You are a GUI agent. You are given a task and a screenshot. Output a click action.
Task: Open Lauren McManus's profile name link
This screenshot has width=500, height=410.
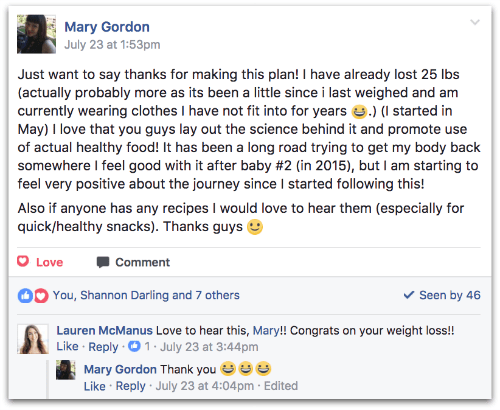click(104, 331)
